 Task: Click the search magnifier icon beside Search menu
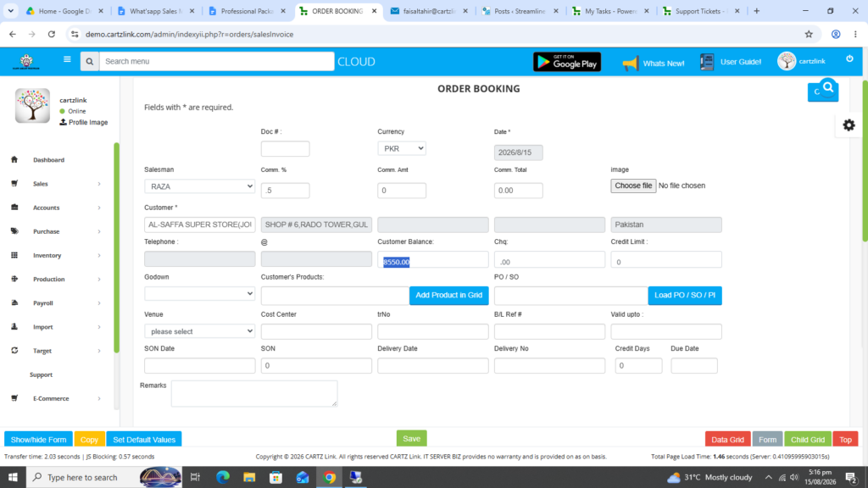pyautogui.click(x=90, y=61)
